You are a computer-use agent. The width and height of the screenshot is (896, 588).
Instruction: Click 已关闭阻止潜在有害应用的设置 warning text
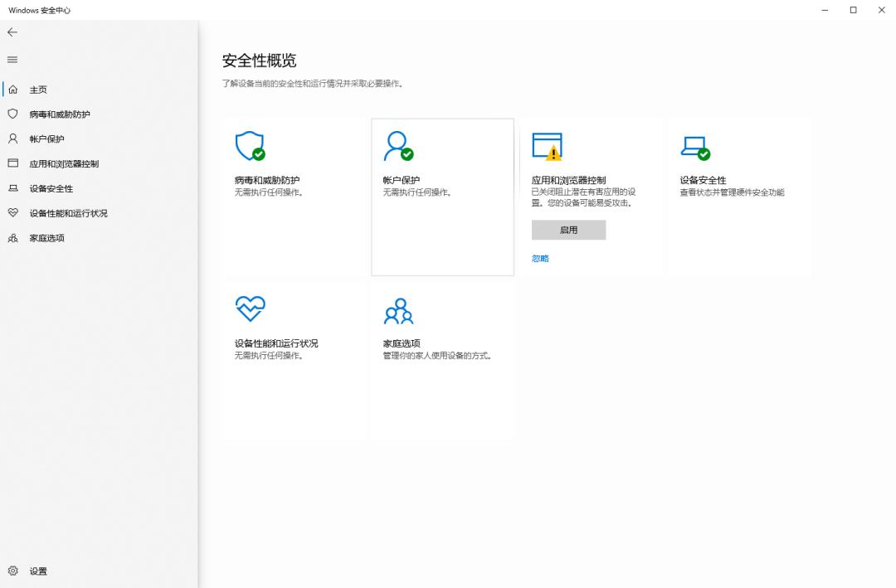[x=583, y=197]
